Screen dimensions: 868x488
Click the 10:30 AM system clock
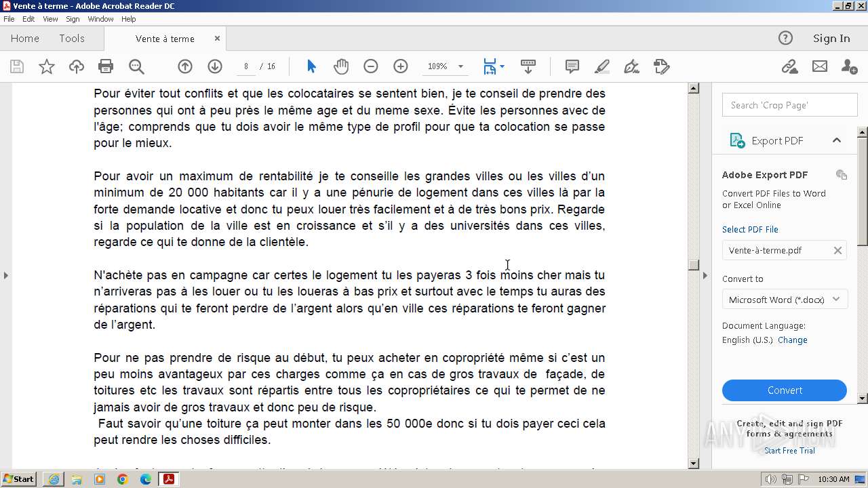pos(833,479)
